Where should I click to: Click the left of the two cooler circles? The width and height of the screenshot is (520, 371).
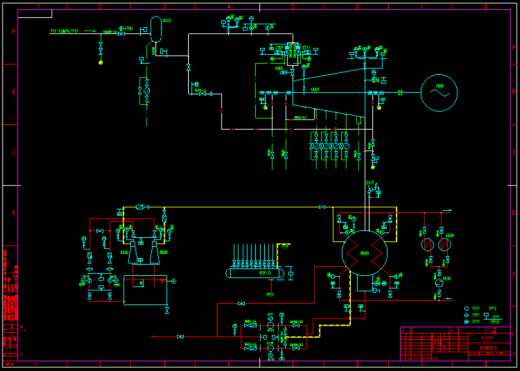[x=427, y=245]
